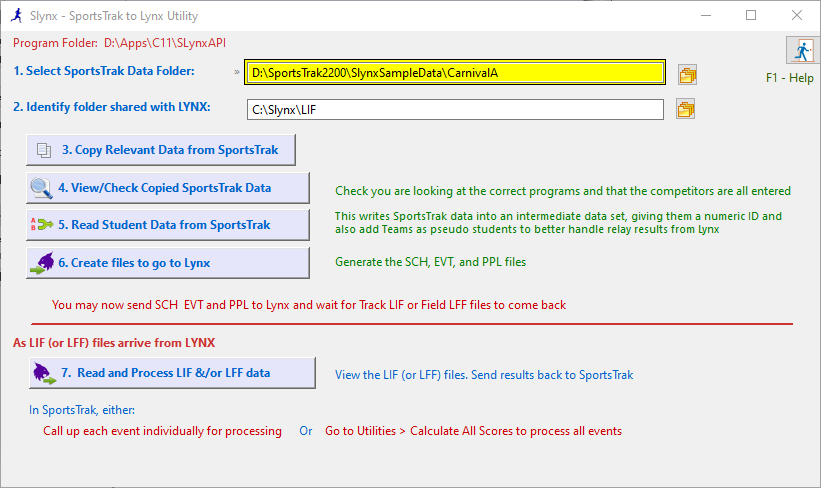Open folder browser for LYNX shared folder
Image resolution: width=821 pixels, height=488 pixels.
(685, 109)
